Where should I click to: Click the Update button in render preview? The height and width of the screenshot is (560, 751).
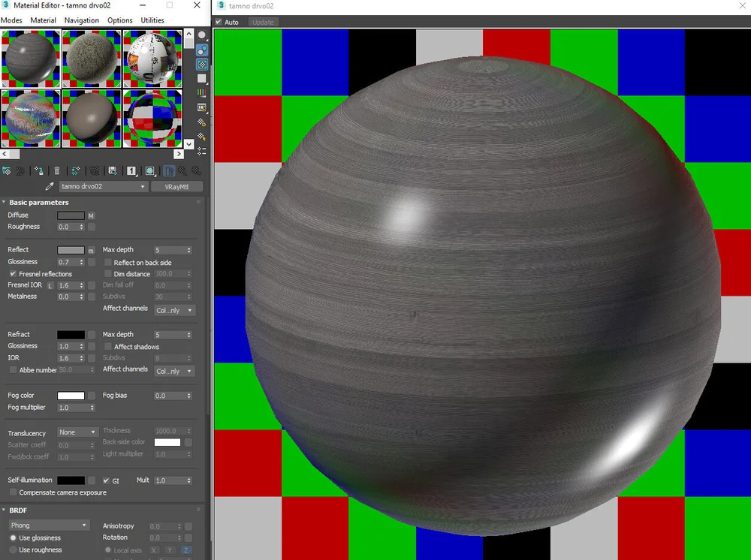(263, 22)
